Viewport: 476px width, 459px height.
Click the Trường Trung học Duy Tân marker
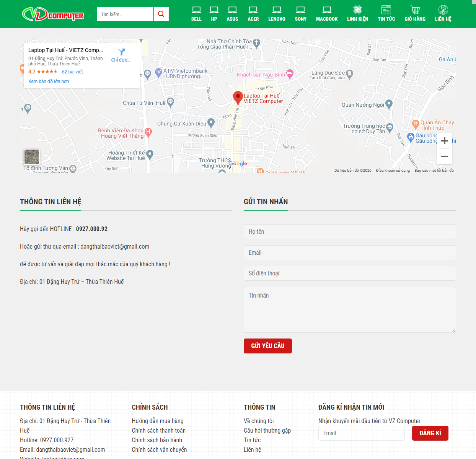390,128
